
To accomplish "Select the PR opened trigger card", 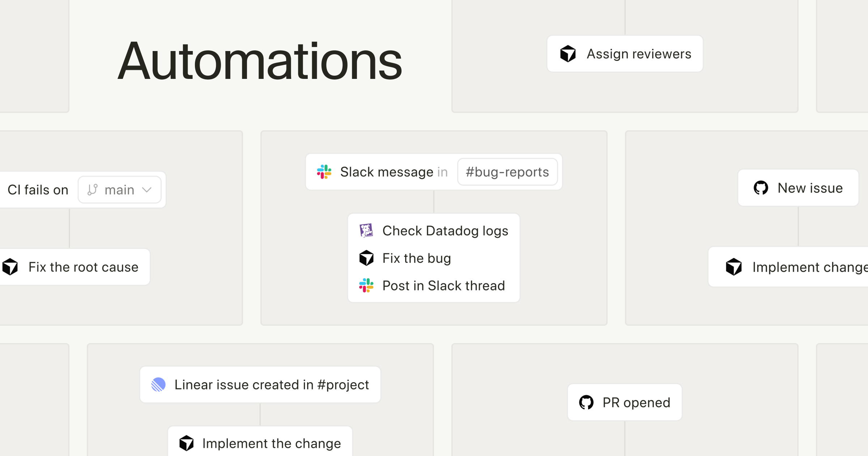I will click(x=625, y=402).
